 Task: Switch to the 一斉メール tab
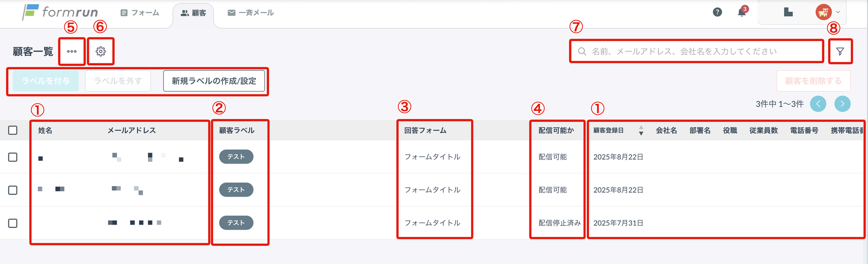tap(251, 13)
